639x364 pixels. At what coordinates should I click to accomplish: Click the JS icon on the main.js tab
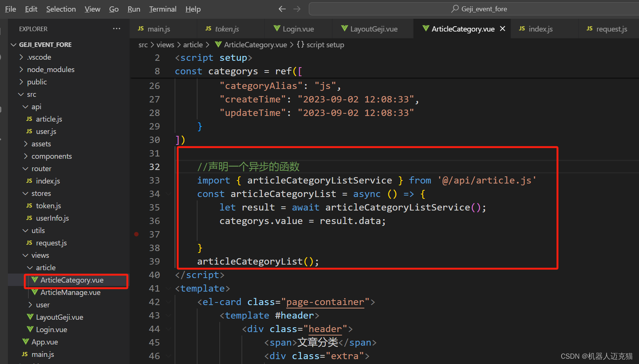(x=140, y=29)
